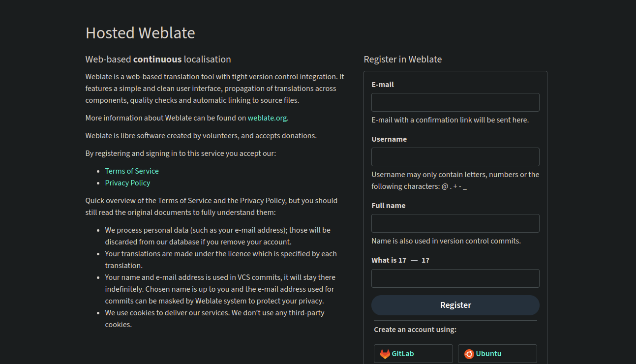Open the Terms of Service link

click(x=132, y=171)
